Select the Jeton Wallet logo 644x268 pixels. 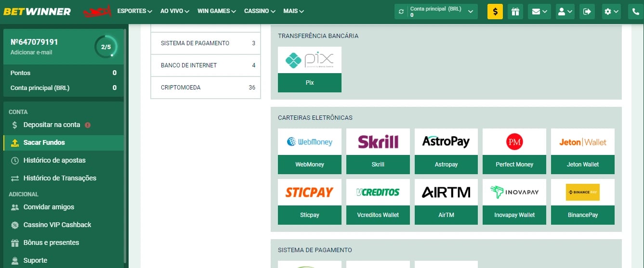click(x=583, y=142)
